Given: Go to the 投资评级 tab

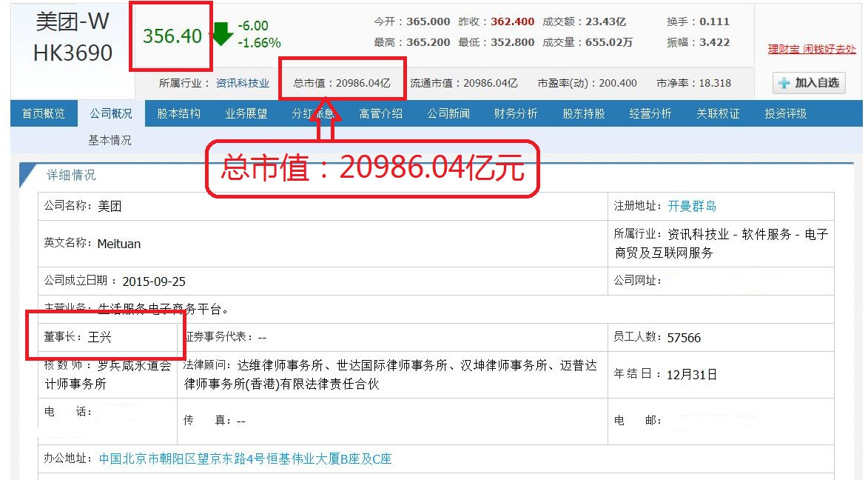Looking at the screenshot, I should point(786,113).
